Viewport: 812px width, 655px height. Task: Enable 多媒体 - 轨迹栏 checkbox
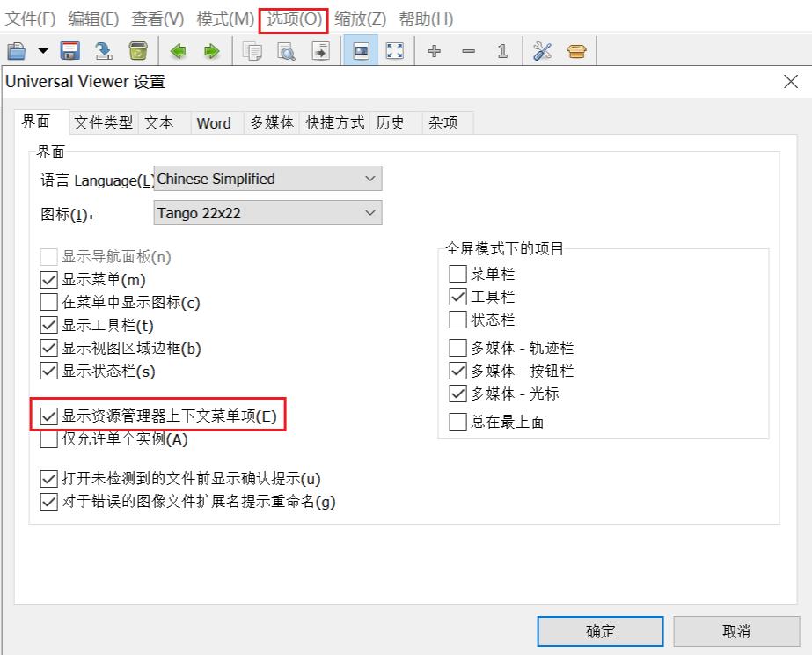pyautogui.click(x=457, y=348)
